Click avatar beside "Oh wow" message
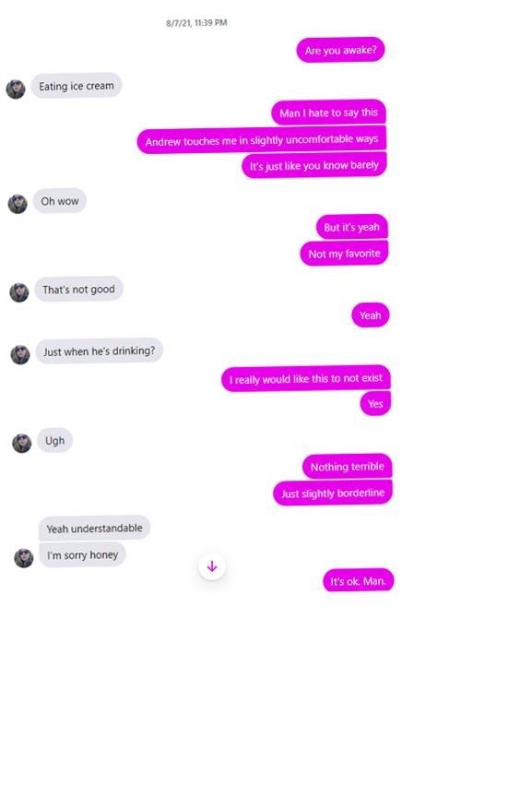This screenshot has height=797, width=532. pos(18,204)
